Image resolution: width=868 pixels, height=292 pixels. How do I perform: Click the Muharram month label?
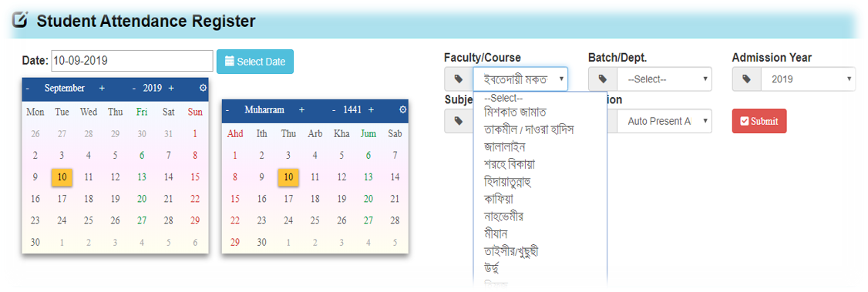click(x=264, y=110)
